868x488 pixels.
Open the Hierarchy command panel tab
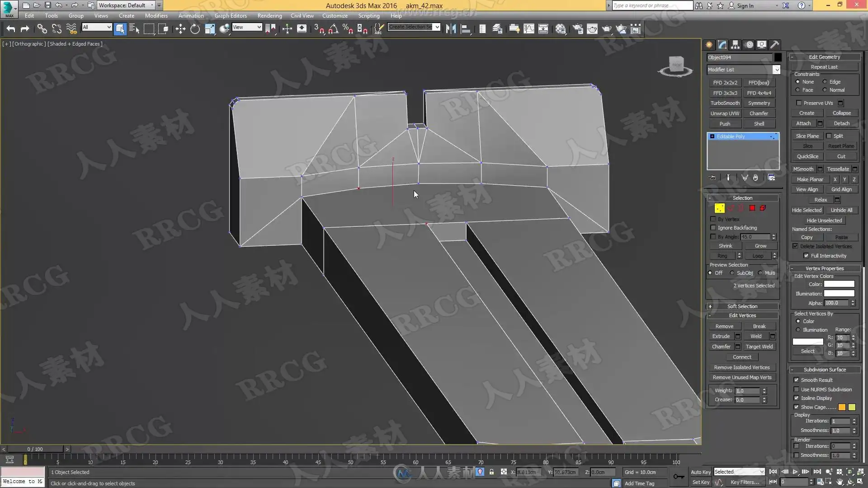tap(735, 45)
